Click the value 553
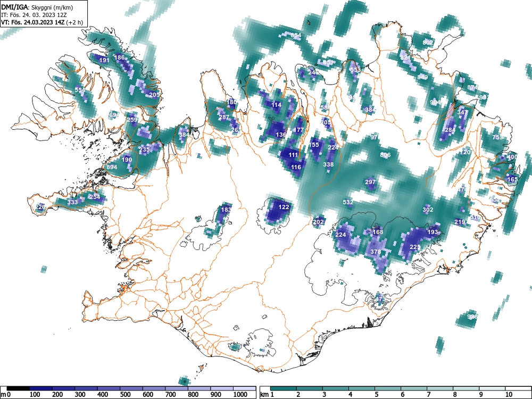Viewport: 532px width, 399px height. point(355,70)
